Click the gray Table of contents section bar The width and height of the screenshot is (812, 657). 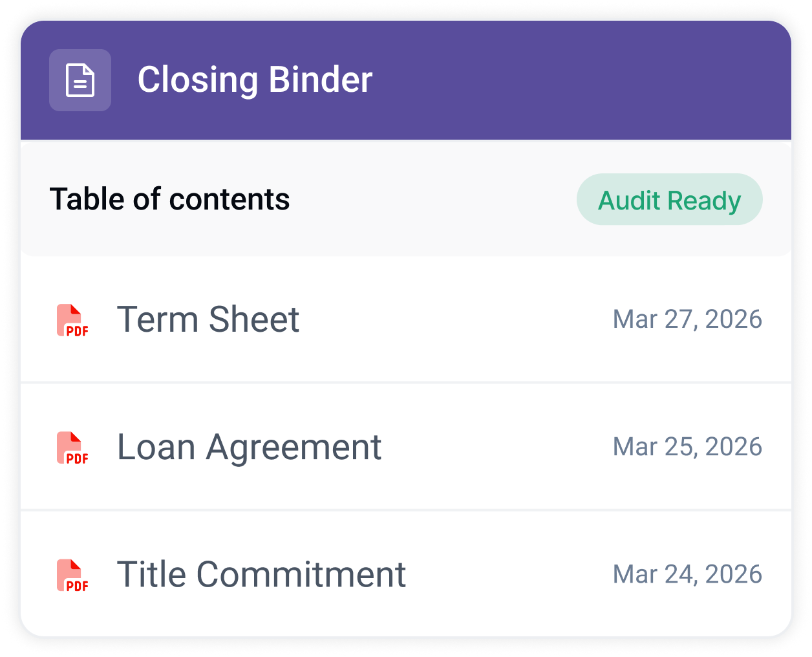click(x=433, y=199)
